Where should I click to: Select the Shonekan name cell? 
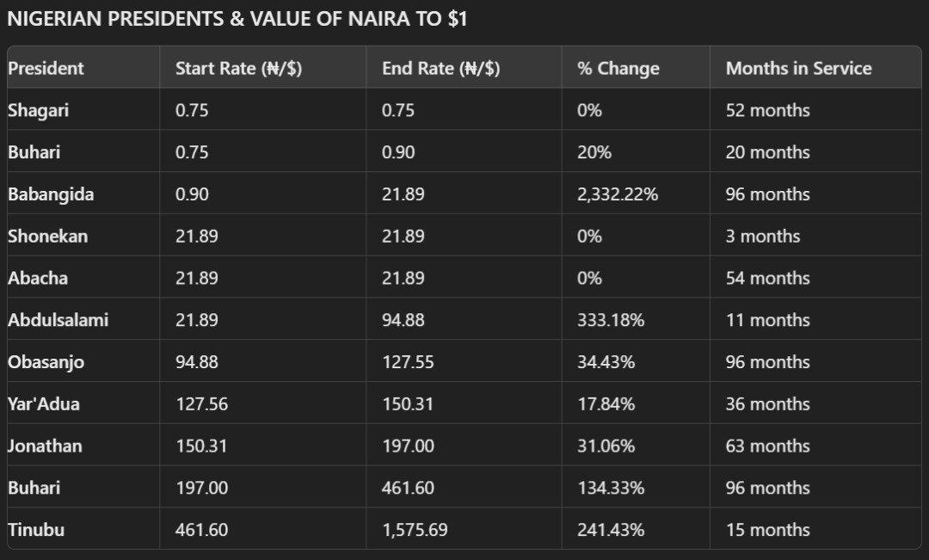point(47,237)
